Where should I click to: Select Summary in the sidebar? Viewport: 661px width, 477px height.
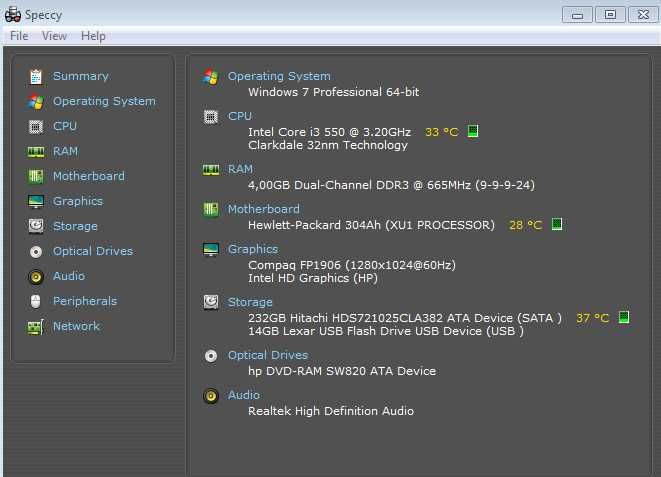pyautogui.click(x=81, y=76)
